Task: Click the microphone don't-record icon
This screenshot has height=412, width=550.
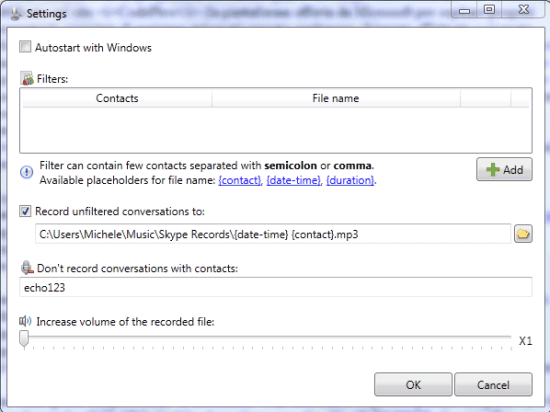Action: [x=27, y=268]
